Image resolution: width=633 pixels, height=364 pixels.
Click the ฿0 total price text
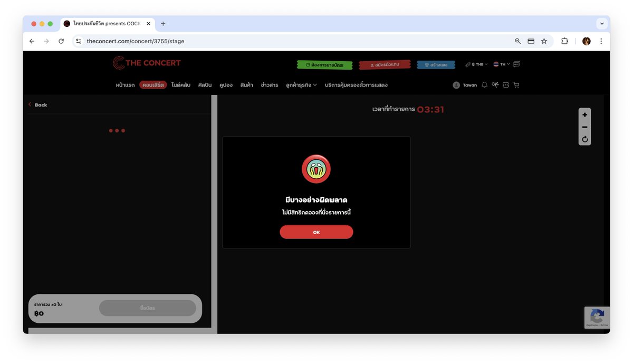[39, 313]
